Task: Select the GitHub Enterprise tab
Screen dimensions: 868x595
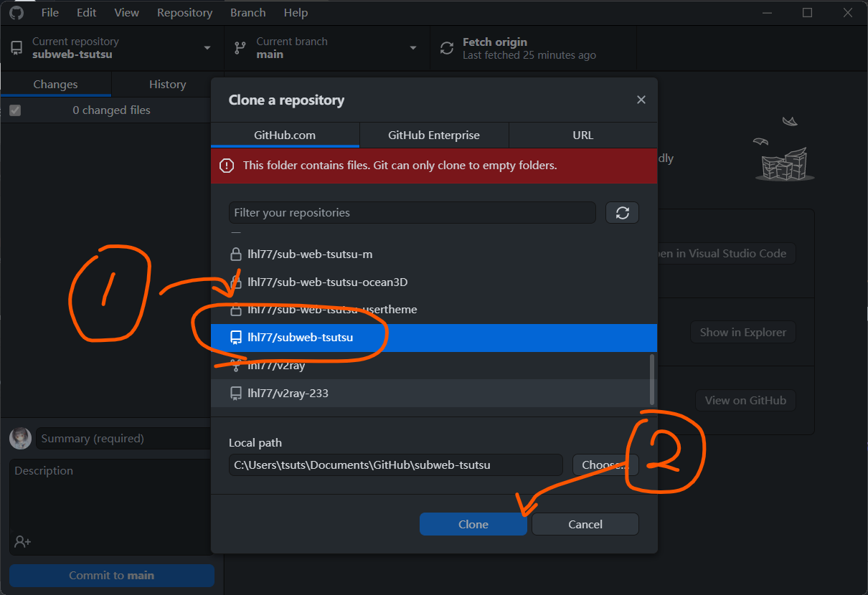Action: click(434, 135)
